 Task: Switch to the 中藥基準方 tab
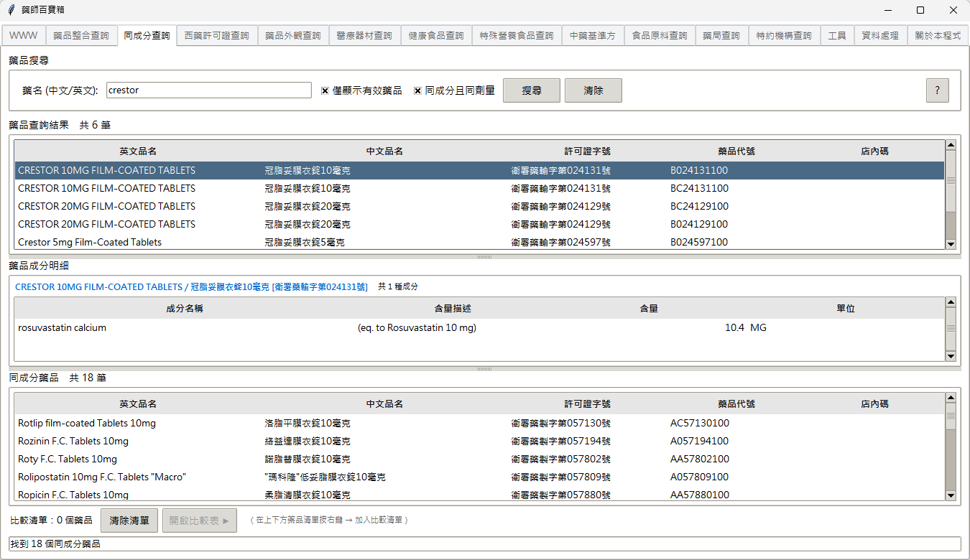click(593, 36)
